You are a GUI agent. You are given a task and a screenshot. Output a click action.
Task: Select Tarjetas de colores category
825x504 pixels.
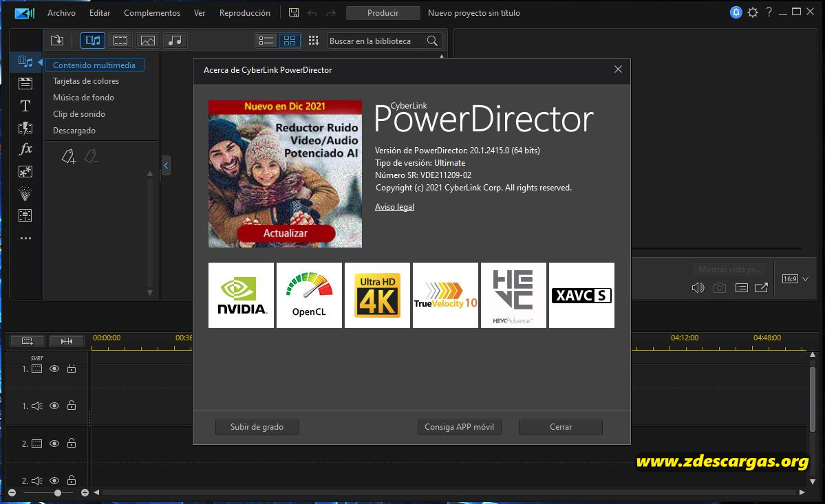click(86, 81)
